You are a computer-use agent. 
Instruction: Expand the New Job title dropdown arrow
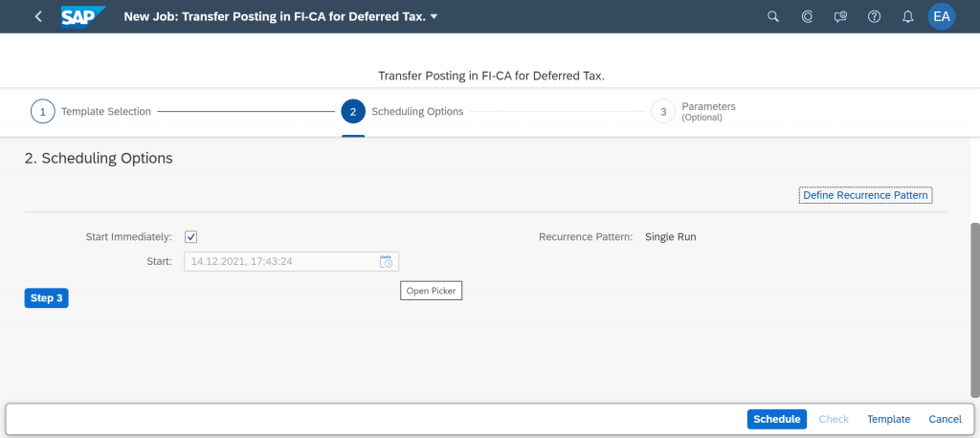point(434,17)
